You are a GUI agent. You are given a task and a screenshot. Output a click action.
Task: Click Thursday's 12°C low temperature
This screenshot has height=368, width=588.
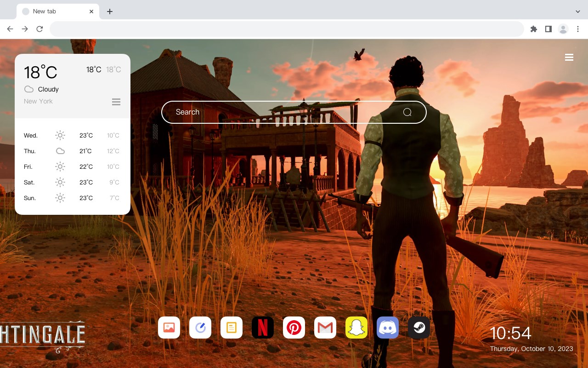pyautogui.click(x=113, y=151)
